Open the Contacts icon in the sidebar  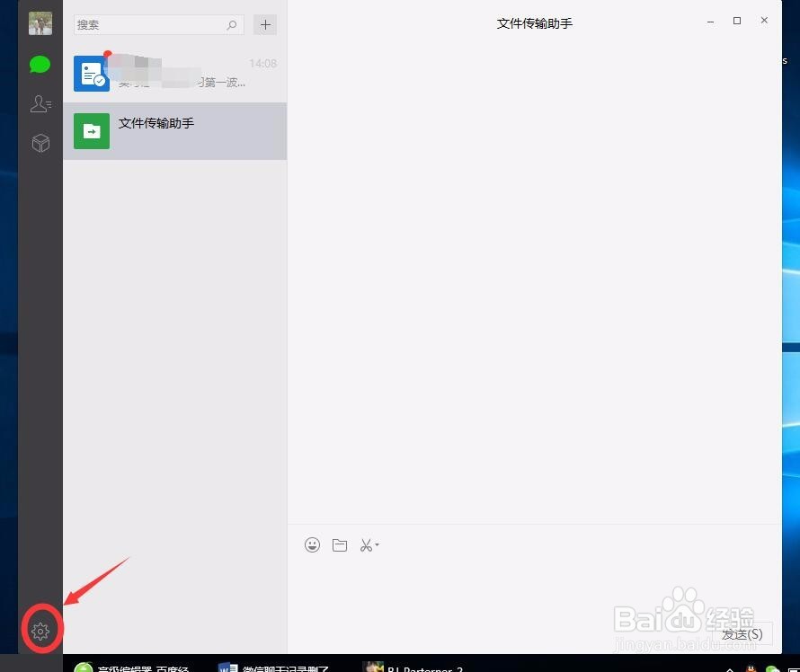point(40,103)
